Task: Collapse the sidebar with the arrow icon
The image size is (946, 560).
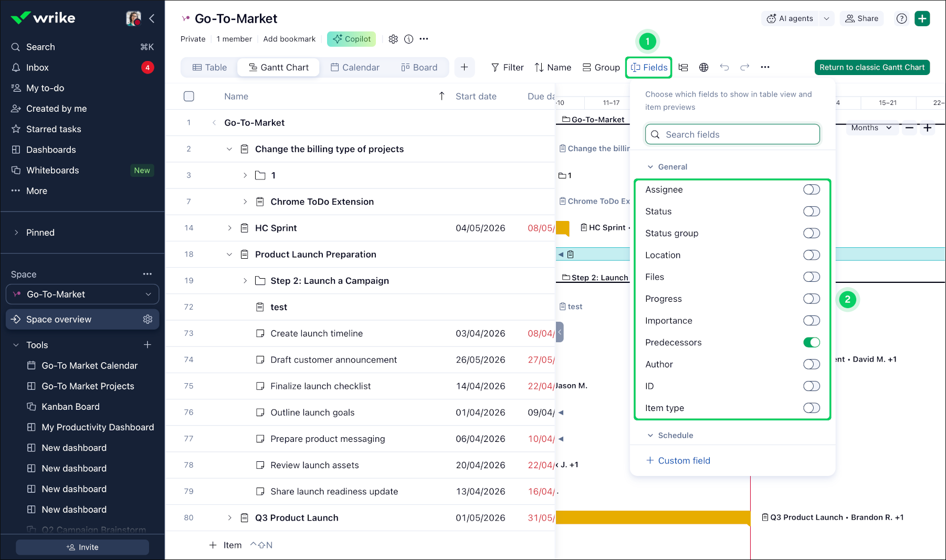Action: pos(152,19)
